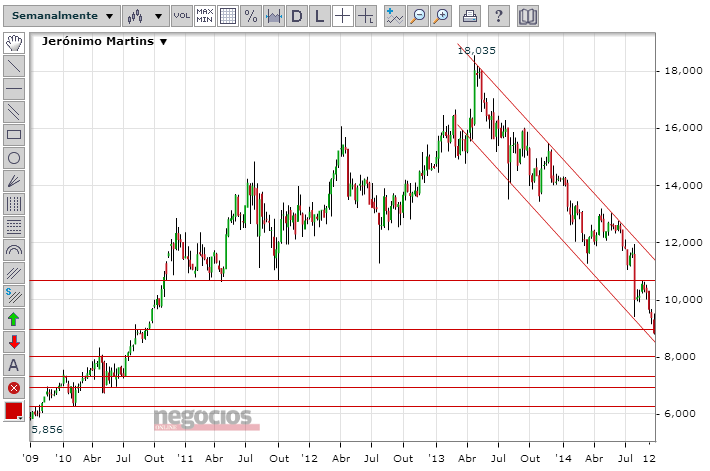Click the 18,000 price axis label
The height and width of the screenshot is (471, 710).
point(683,71)
